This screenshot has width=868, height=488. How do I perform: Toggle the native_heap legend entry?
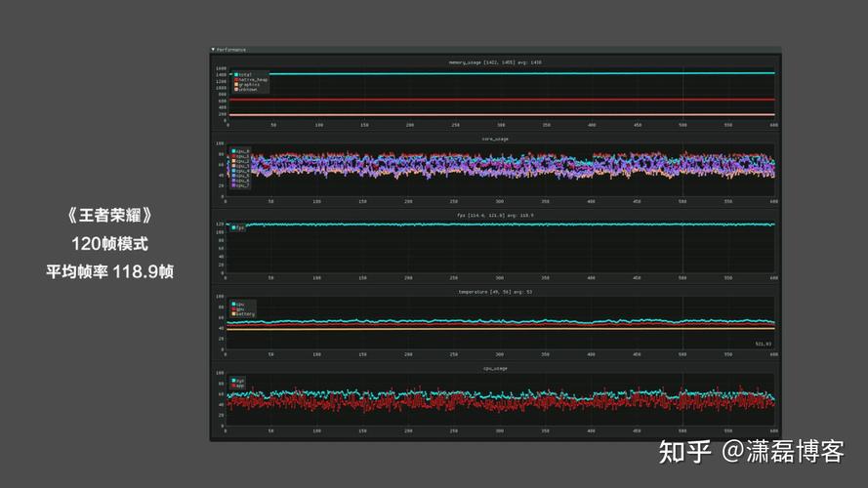point(251,80)
